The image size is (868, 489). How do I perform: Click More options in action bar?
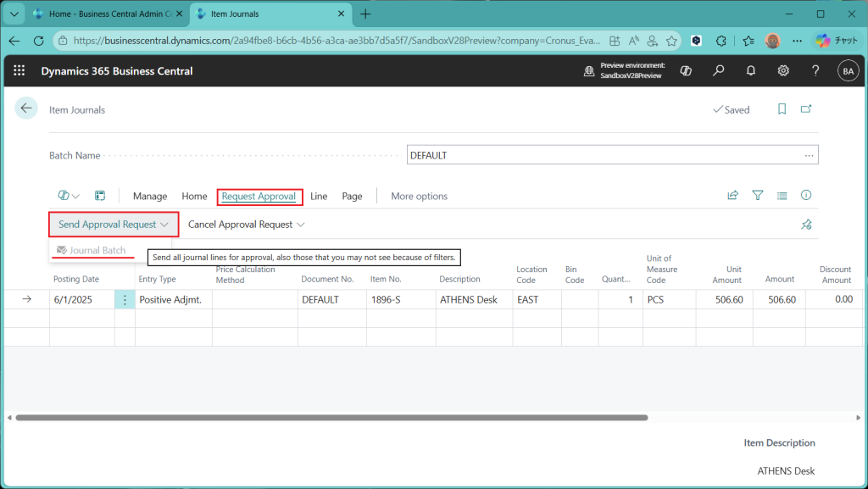(419, 196)
